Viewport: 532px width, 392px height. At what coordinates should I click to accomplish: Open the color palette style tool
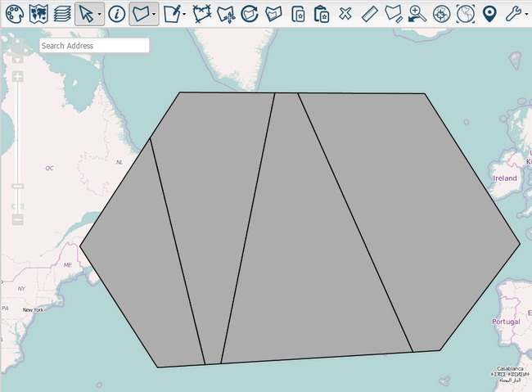(13, 13)
